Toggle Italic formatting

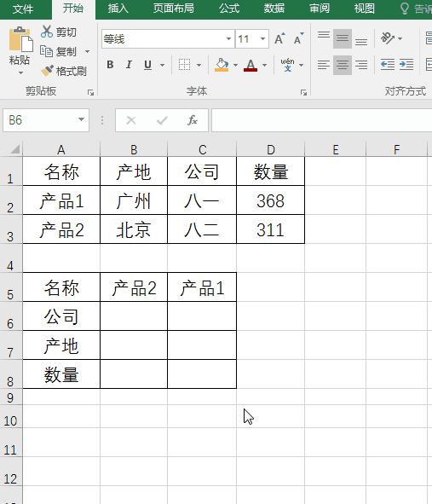[x=130, y=65]
